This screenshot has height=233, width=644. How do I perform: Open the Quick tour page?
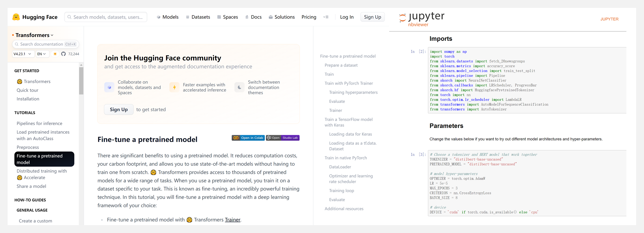[28, 90]
